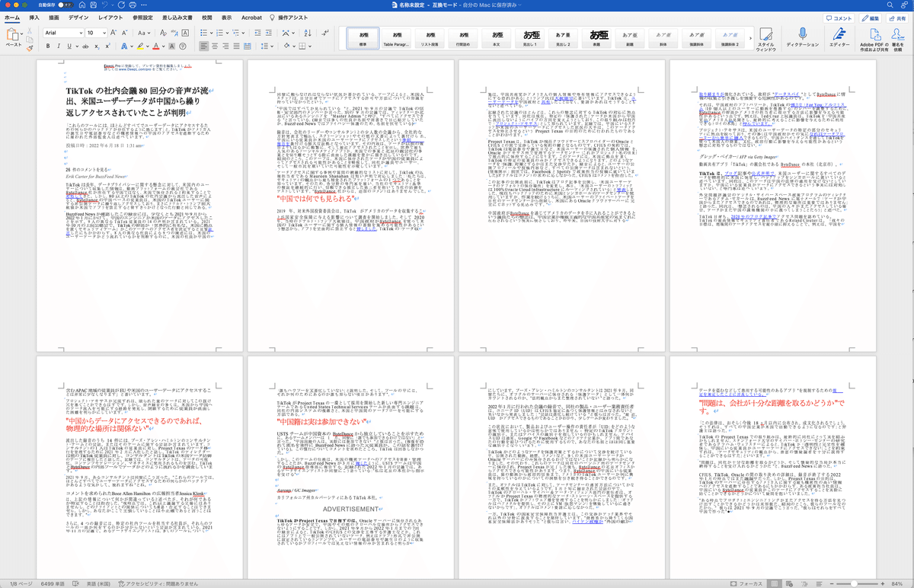The height and width of the screenshot is (588, 914).
Task: Click the word count 6499 in status bar
Action: [x=52, y=583]
